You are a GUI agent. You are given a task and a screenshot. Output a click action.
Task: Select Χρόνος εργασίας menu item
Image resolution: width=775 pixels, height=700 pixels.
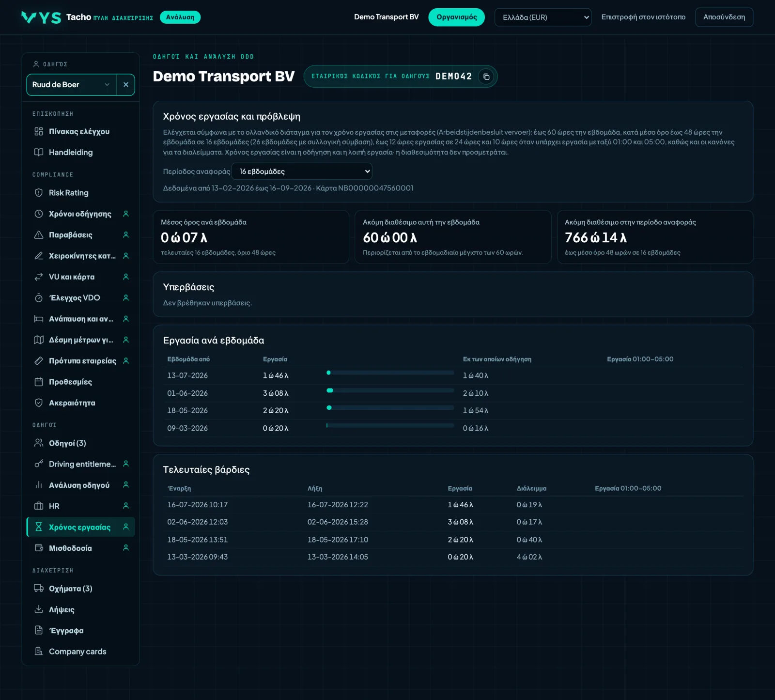click(x=80, y=527)
